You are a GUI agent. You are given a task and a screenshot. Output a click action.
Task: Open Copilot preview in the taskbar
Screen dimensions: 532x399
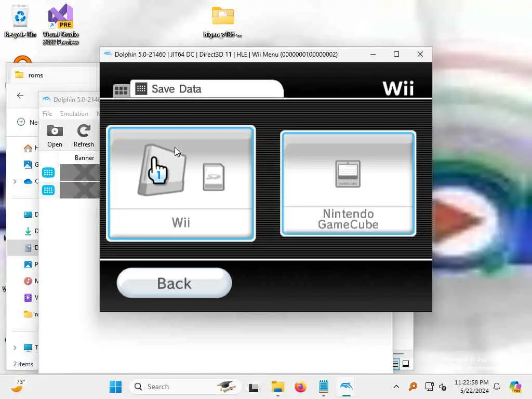(515, 387)
